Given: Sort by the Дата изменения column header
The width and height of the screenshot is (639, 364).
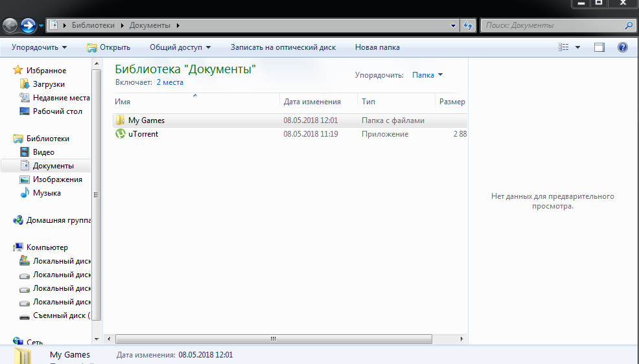Looking at the screenshot, I should 319,102.
